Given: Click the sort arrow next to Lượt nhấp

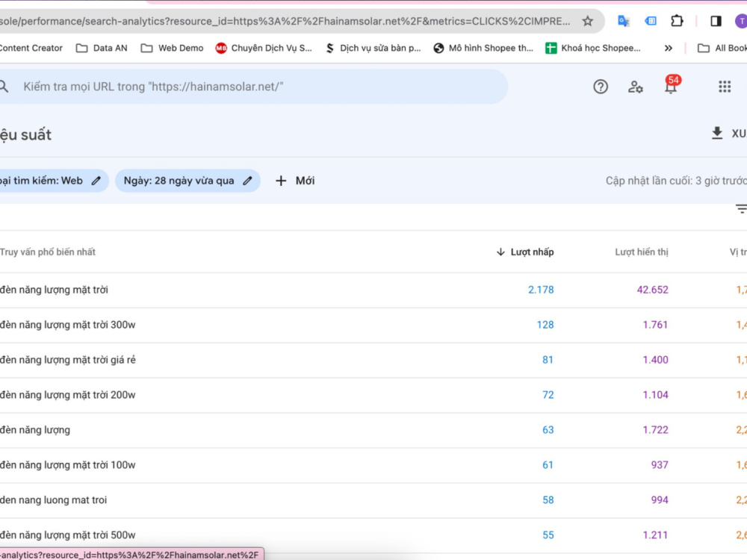Looking at the screenshot, I should click(x=500, y=252).
